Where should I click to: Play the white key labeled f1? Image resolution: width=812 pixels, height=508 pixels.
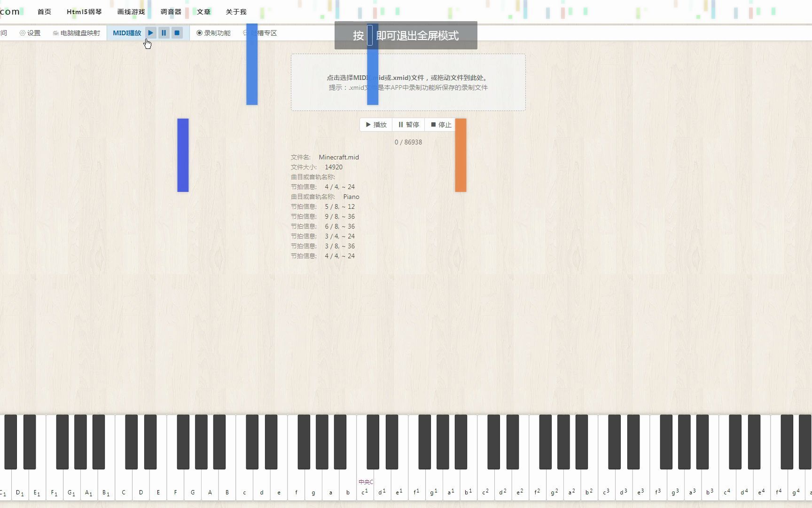point(417,484)
